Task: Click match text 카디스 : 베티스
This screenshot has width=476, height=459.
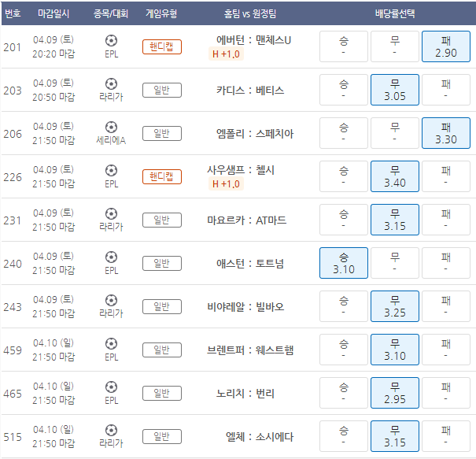Action: click(x=250, y=91)
